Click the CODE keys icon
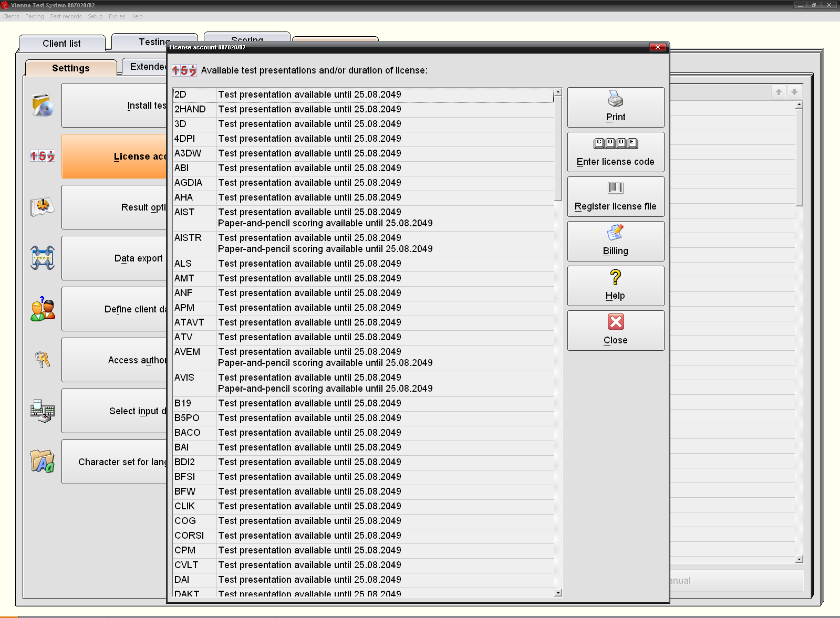This screenshot has height=618, width=840. (616, 143)
